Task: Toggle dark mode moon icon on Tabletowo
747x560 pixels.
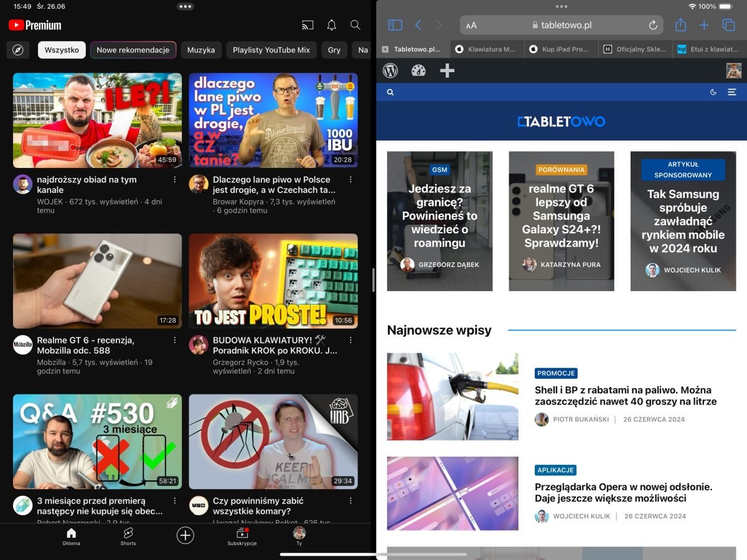Action: point(713,92)
